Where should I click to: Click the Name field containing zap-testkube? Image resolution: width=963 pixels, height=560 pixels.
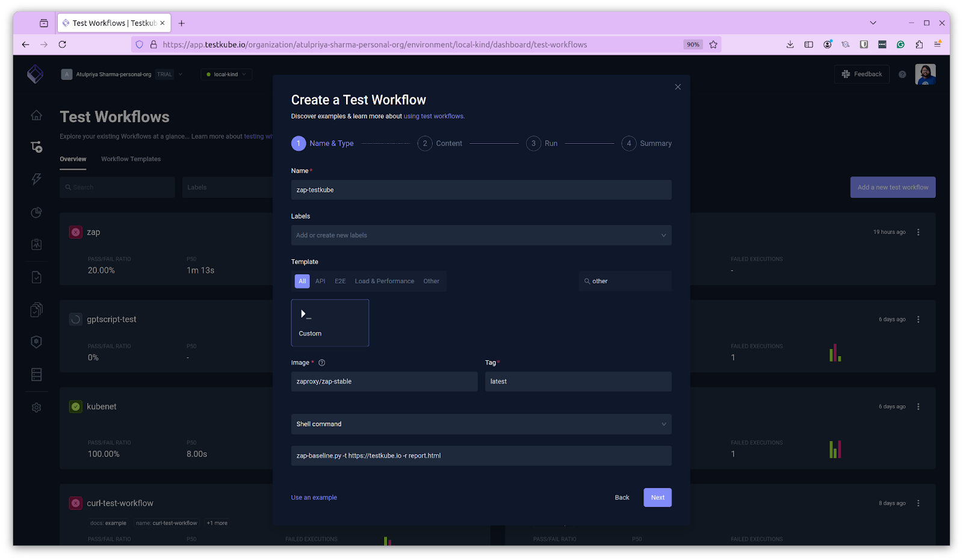[x=482, y=190]
